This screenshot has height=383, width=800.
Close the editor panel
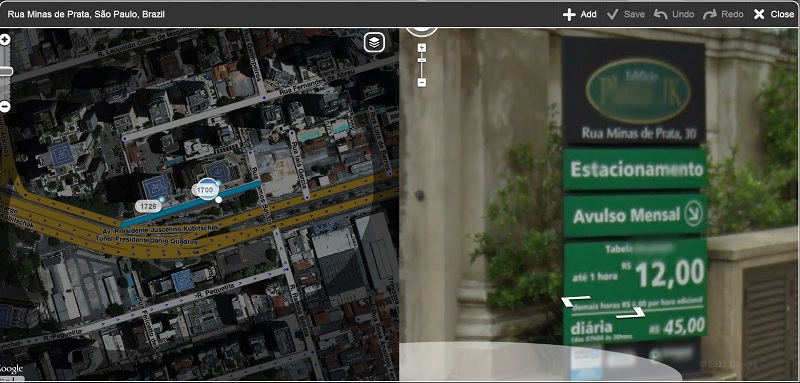773,14
